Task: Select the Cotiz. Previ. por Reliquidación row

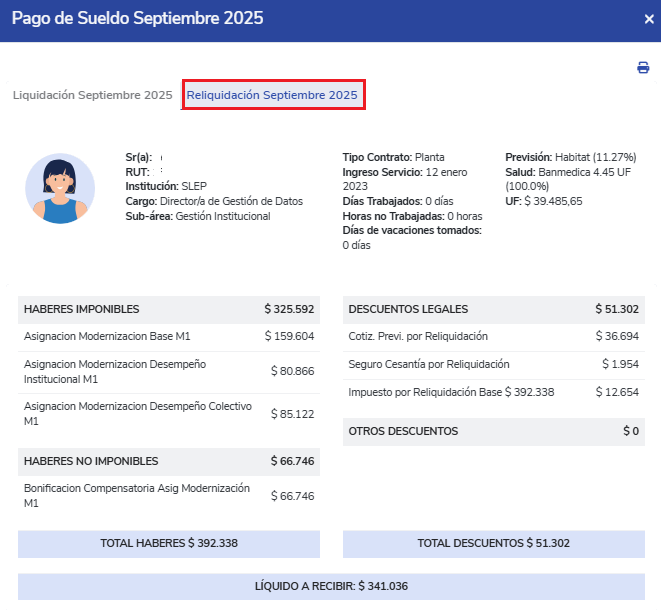Action: click(x=493, y=337)
